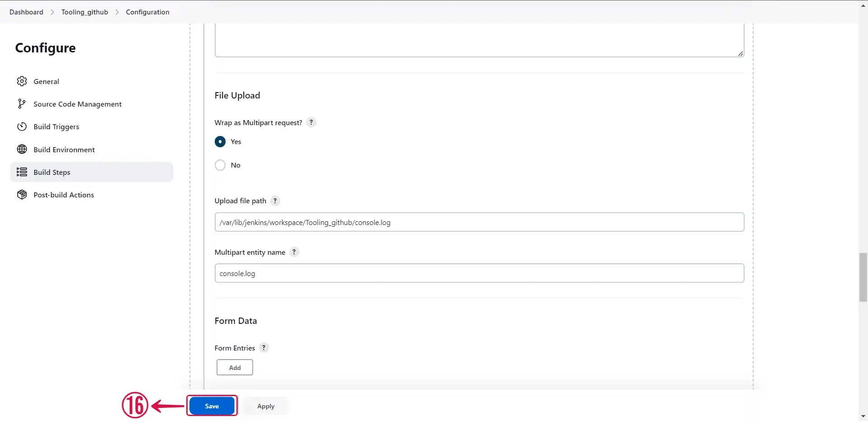Open help for Form Entries
868x421 pixels.
pos(264,348)
